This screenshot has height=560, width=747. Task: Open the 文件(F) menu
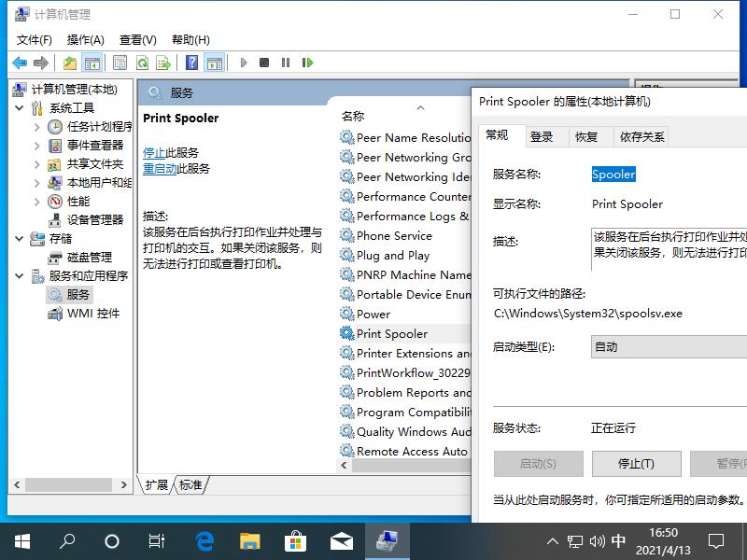34,40
